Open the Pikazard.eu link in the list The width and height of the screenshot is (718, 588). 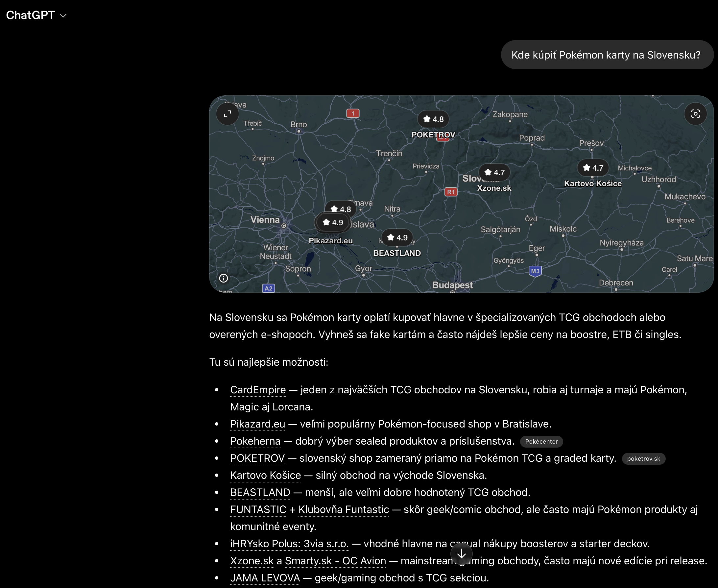point(258,424)
